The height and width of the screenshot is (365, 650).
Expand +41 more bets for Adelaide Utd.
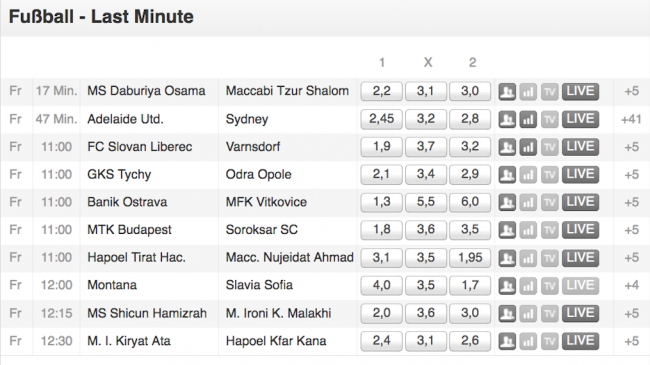[x=631, y=119]
